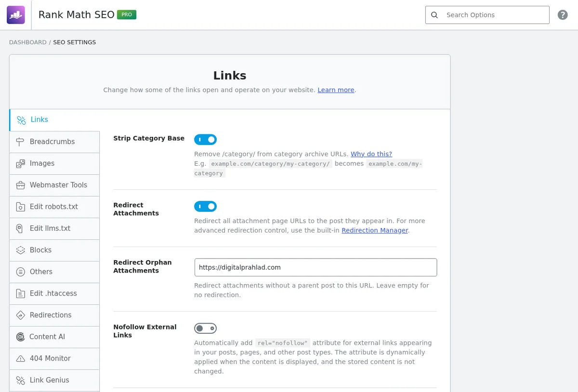This screenshot has height=392, width=578.
Task: Open the Edit robots.txt tab
Action: (54, 207)
